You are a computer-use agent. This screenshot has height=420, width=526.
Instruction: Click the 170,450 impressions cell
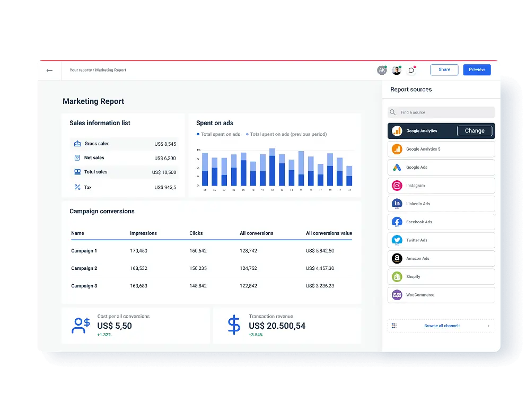tap(138, 251)
